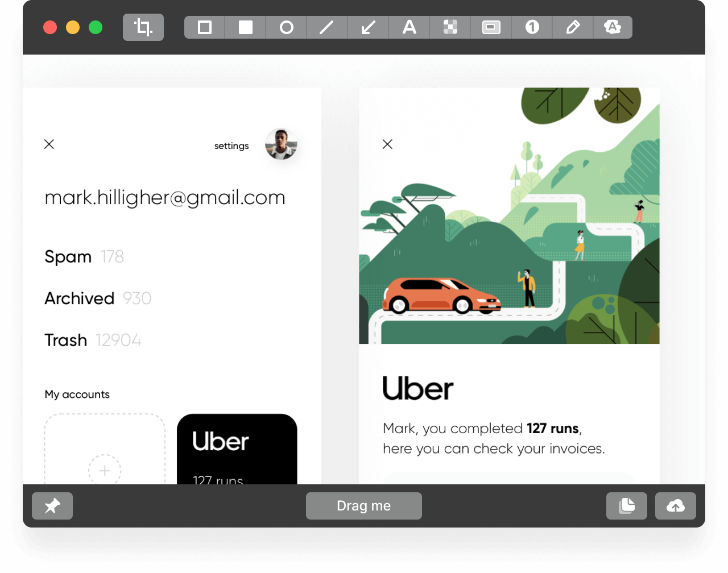
Task: Pick the line drawing tool
Action: (x=327, y=27)
